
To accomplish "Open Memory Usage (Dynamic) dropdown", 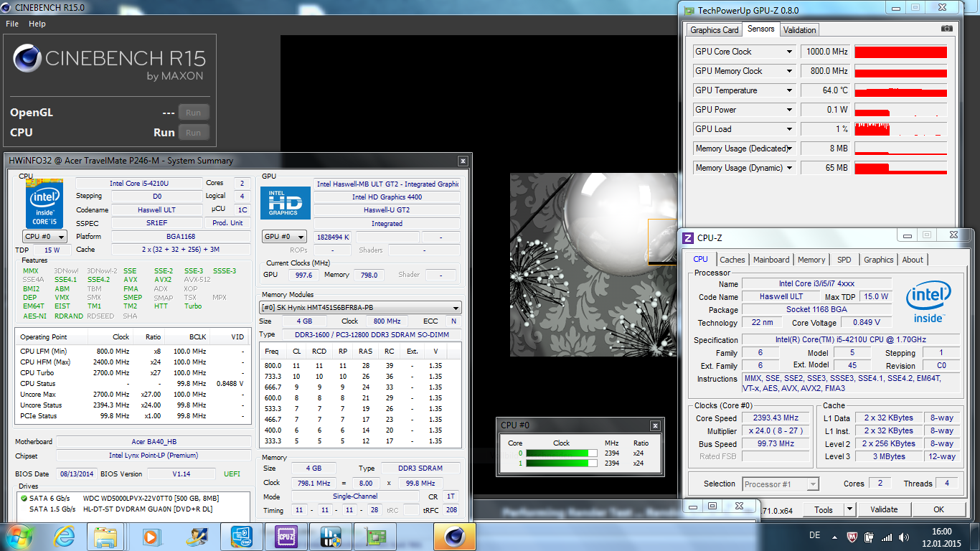I will 790,168.
